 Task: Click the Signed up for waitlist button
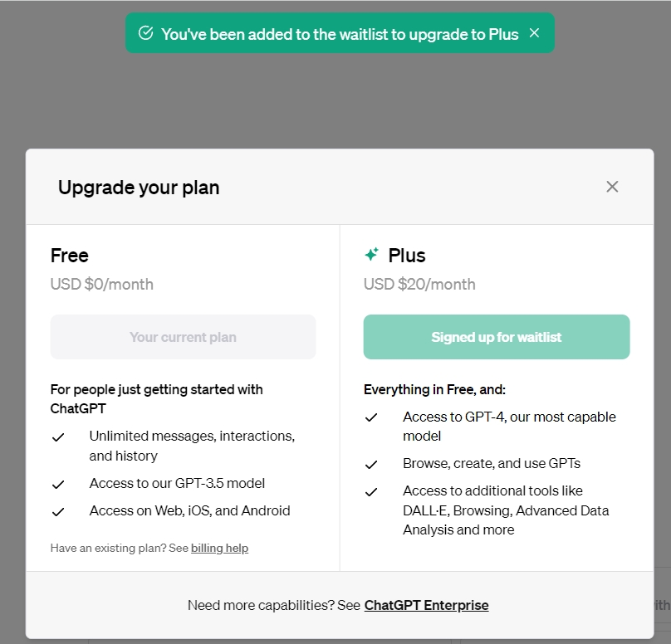tap(497, 337)
